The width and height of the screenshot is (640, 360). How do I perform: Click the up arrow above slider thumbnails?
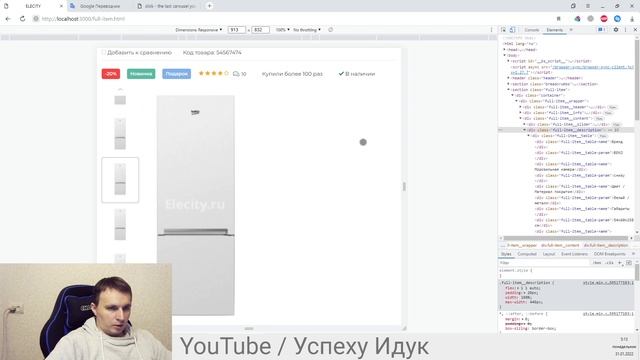(120, 89)
